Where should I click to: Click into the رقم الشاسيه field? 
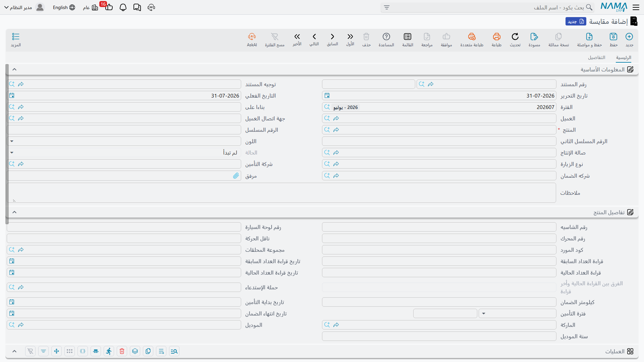439,227
